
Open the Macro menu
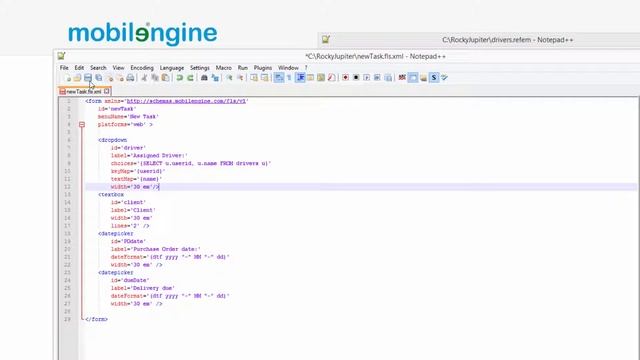coord(224,68)
